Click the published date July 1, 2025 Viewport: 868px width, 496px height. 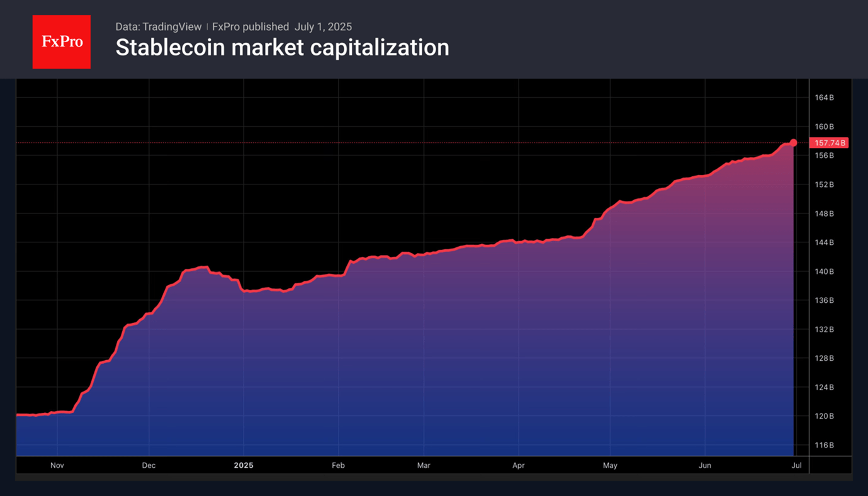[x=323, y=27]
